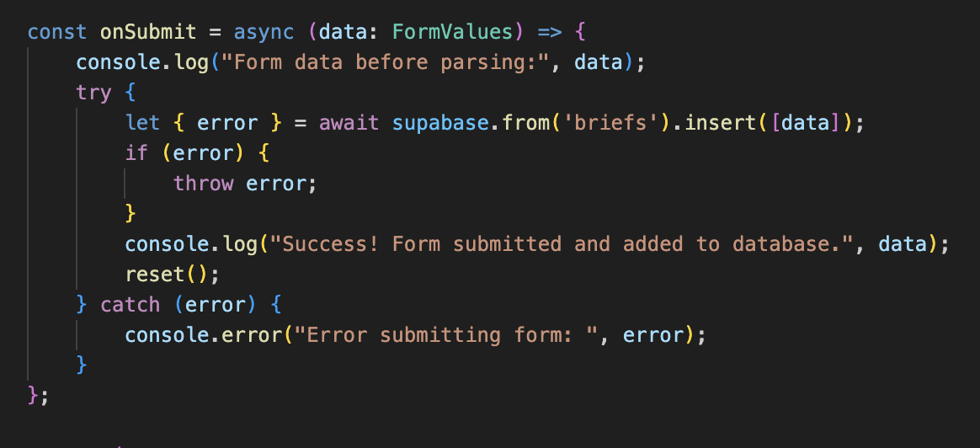Click the throw keyword

[x=203, y=184]
